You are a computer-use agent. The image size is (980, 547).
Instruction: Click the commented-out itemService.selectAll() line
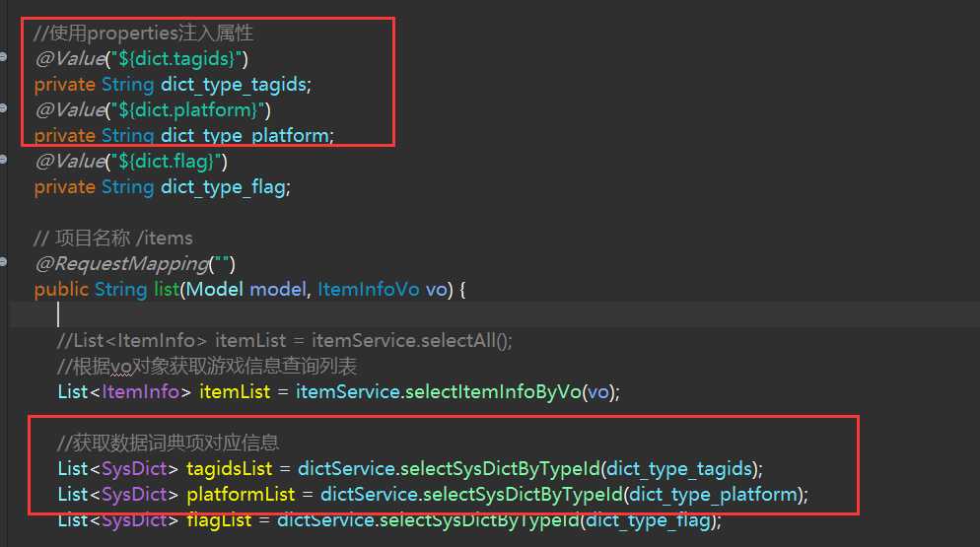(284, 341)
